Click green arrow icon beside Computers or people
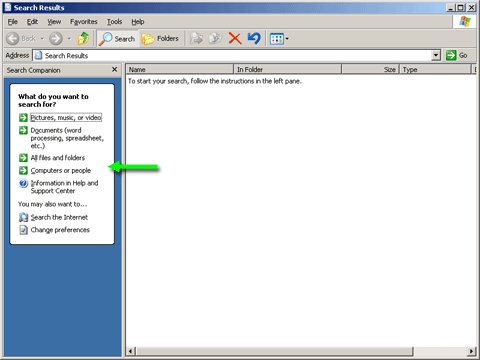480x360 pixels. (23, 170)
